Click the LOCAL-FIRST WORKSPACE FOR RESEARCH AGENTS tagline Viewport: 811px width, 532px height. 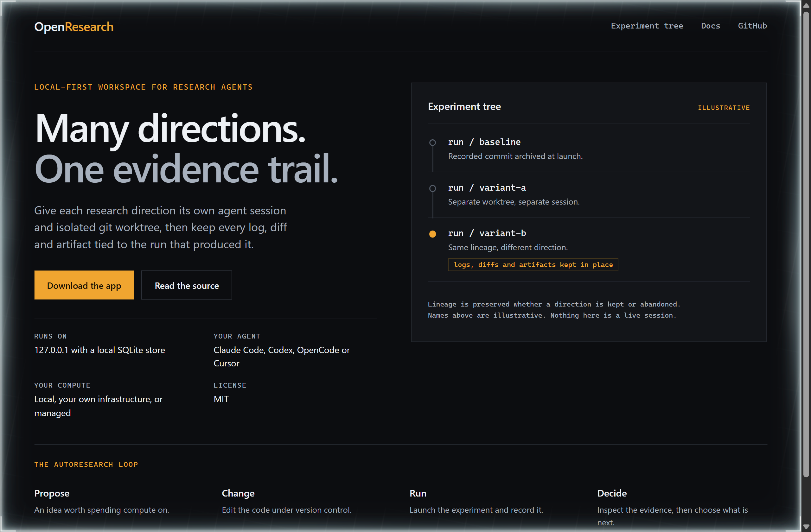coord(143,87)
